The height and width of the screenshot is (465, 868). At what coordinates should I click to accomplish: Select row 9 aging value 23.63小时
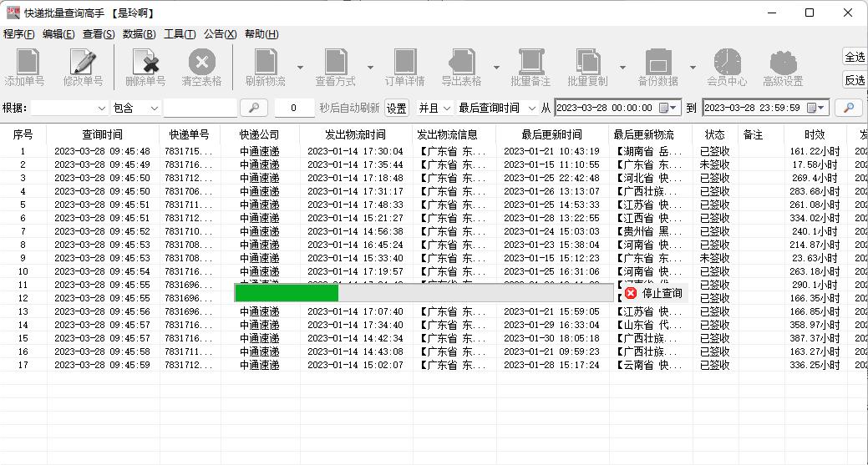pos(816,258)
